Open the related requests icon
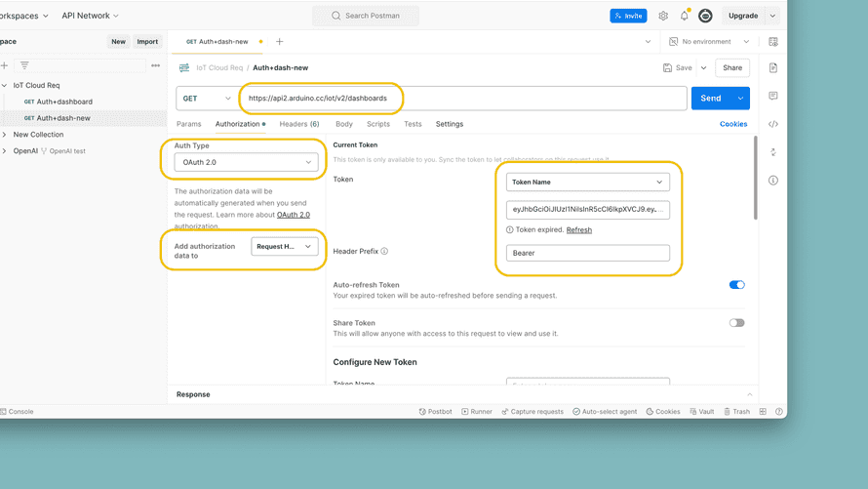 tap(773, 152)
